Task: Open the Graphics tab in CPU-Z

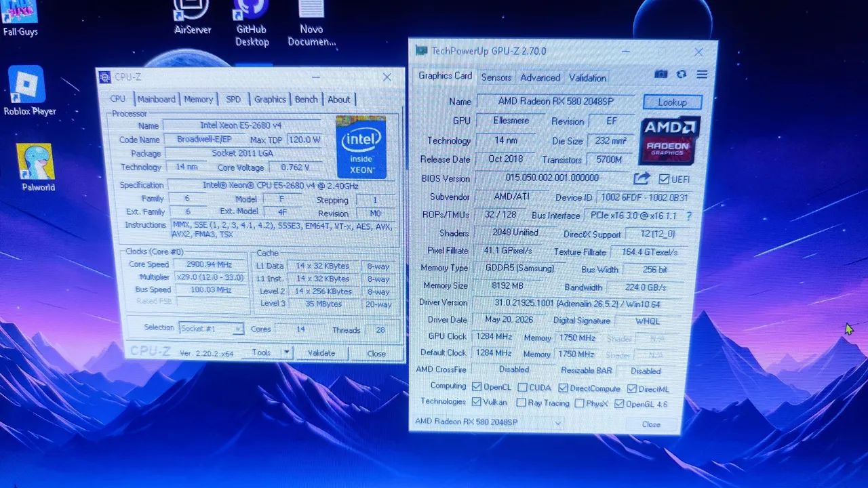Action: point(270,99)
